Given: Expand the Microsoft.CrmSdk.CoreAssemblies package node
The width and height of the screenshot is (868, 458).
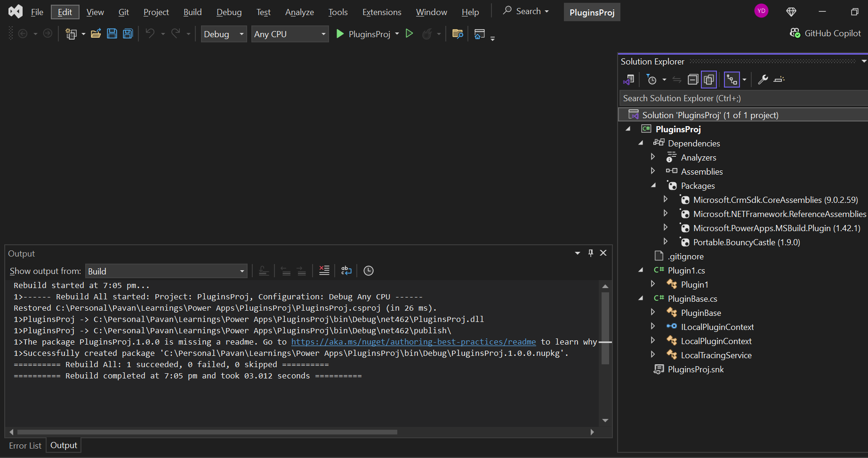Looking at the screenshot, I should point(666,200).
